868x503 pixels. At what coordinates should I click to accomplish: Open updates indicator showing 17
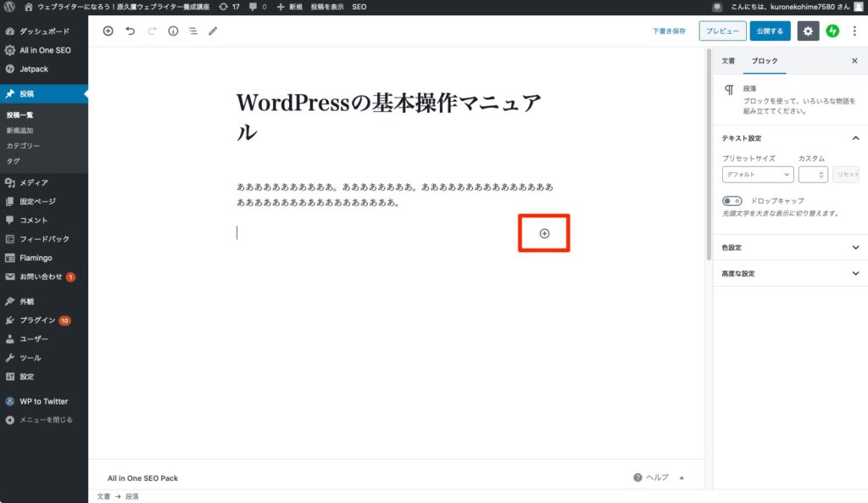coord(229,7)
